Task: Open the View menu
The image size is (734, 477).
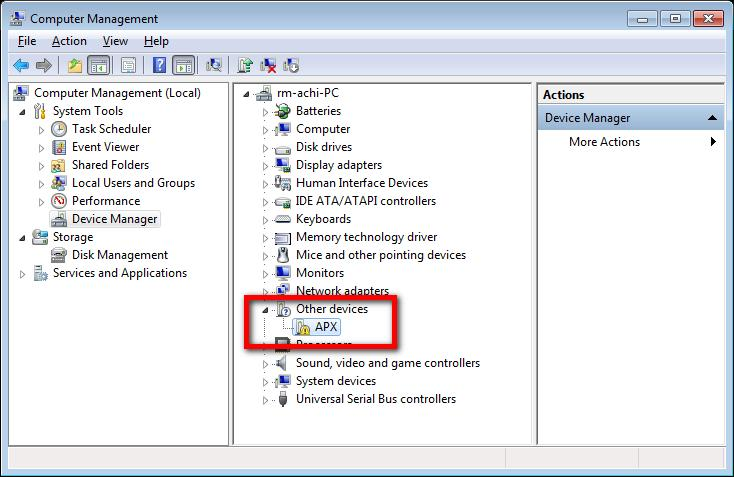Action: (115, 41)
